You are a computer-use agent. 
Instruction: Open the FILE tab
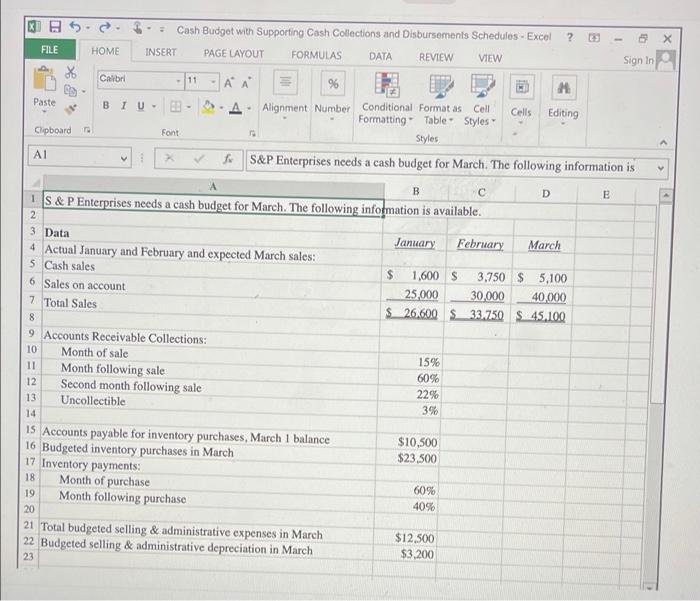tap(50, 49)
